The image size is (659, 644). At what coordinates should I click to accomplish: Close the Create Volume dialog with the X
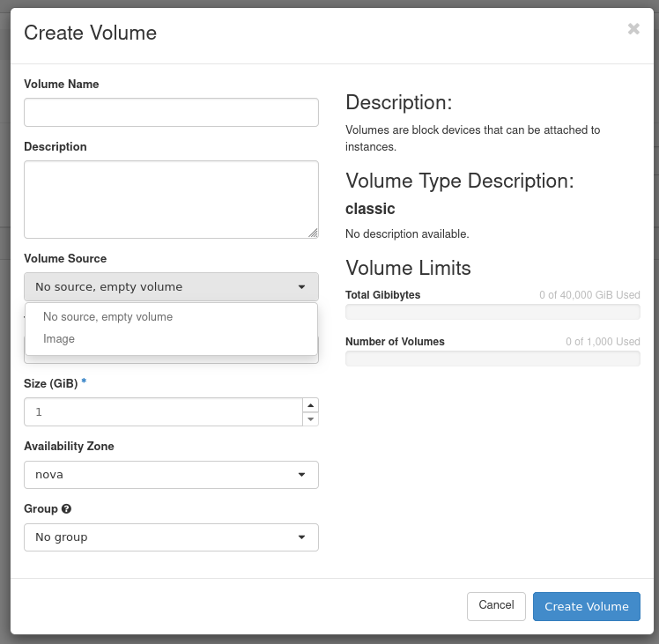coord(633,29)
